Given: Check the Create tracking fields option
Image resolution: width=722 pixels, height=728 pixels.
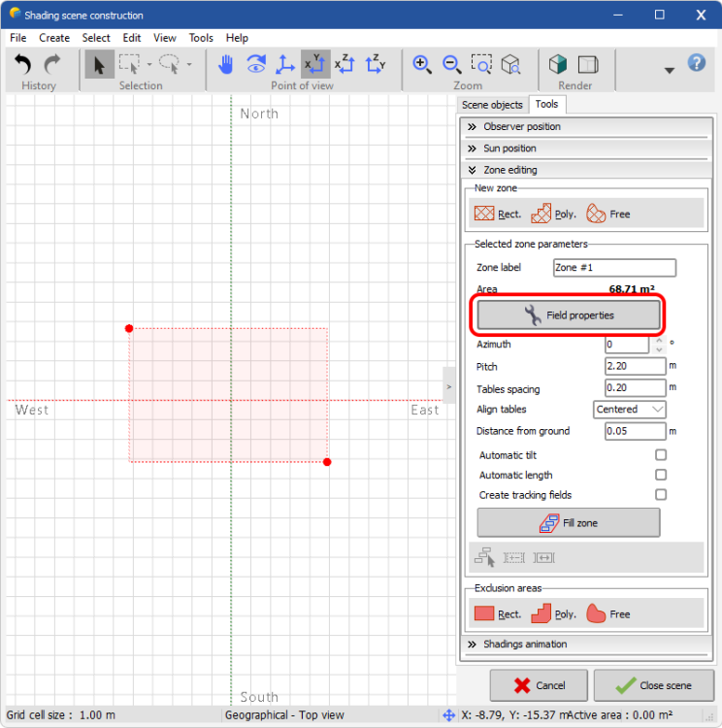Looking at the screenshot, I should [661, 495].
